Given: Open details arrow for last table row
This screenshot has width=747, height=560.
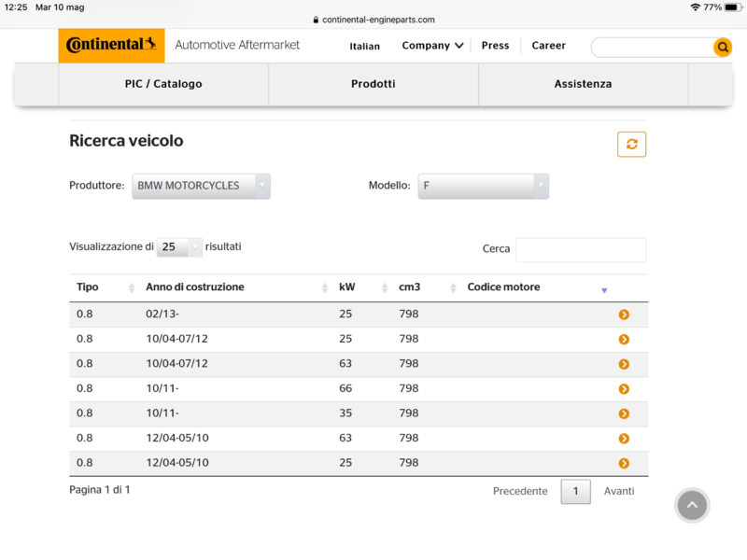Looking at the screenshot, I should (624, 463).
